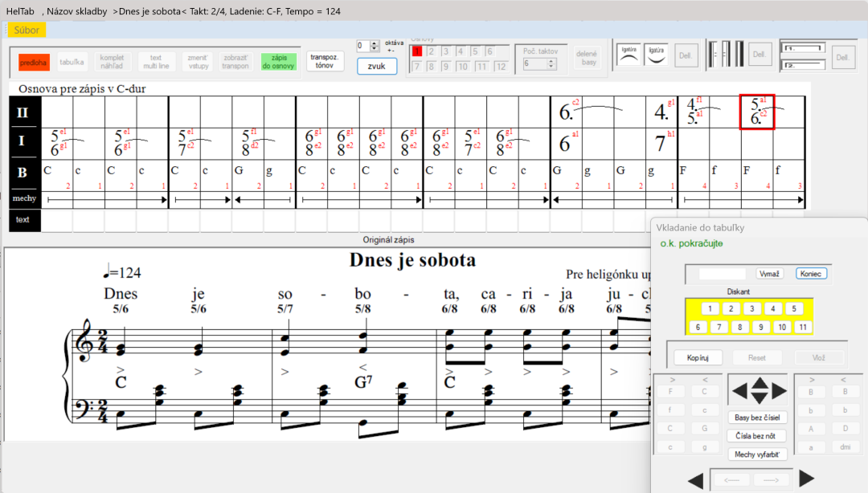
Task: Toggle Mechy vyfarbiť option
Action: click(757, 454)
